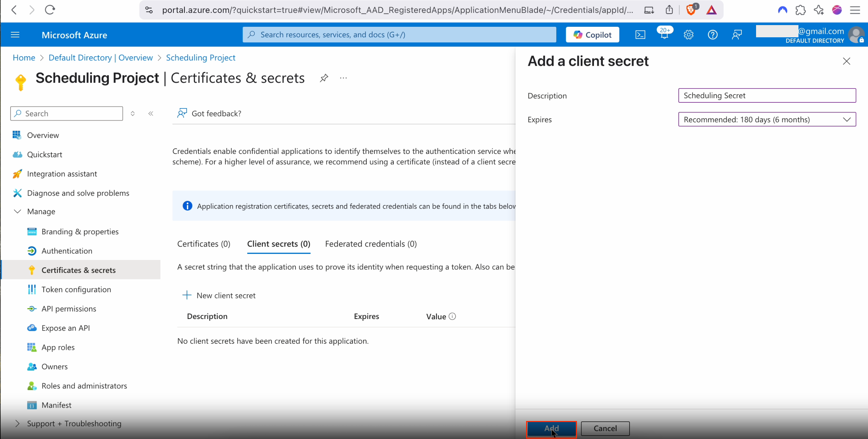Click the Brave Rewards triangle icon
The width and height of the screenshot is (868, 439).
pyautogui.click(x=711, y=10)
